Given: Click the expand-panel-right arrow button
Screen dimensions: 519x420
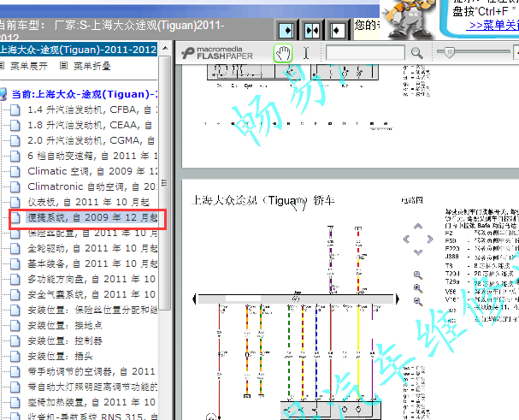Looking at the screenshot, I should [x=286, y=31].
